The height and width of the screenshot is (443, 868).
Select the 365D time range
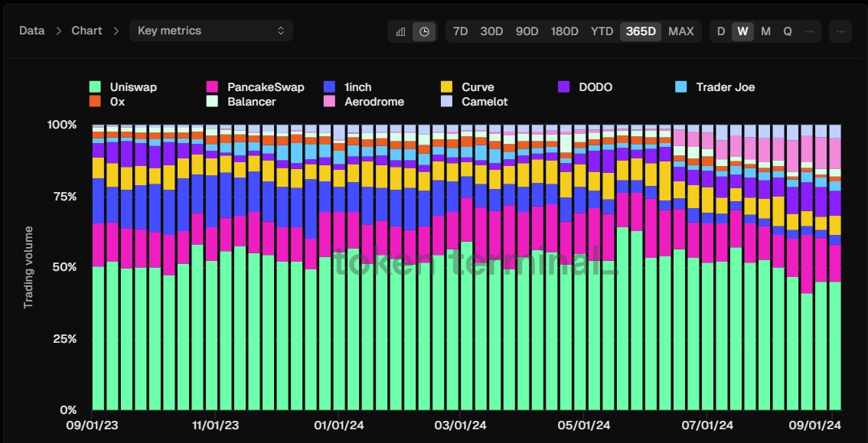641,31
